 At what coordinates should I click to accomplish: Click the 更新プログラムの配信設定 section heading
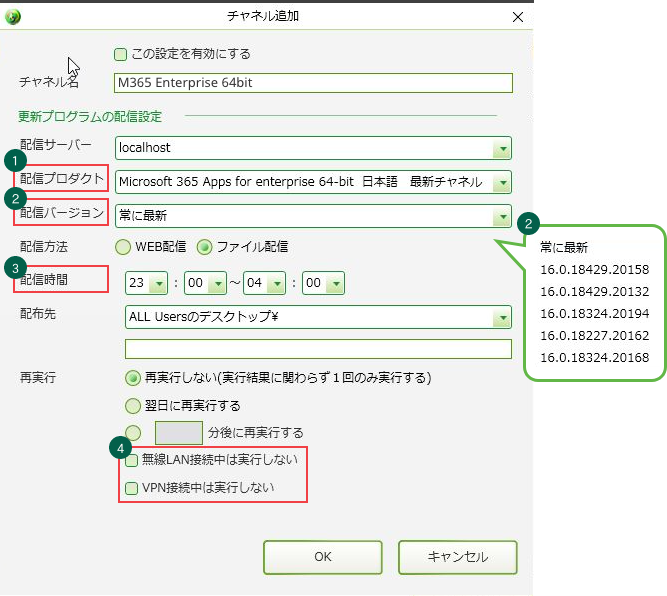pyautogui.click(x=90, y=117)
